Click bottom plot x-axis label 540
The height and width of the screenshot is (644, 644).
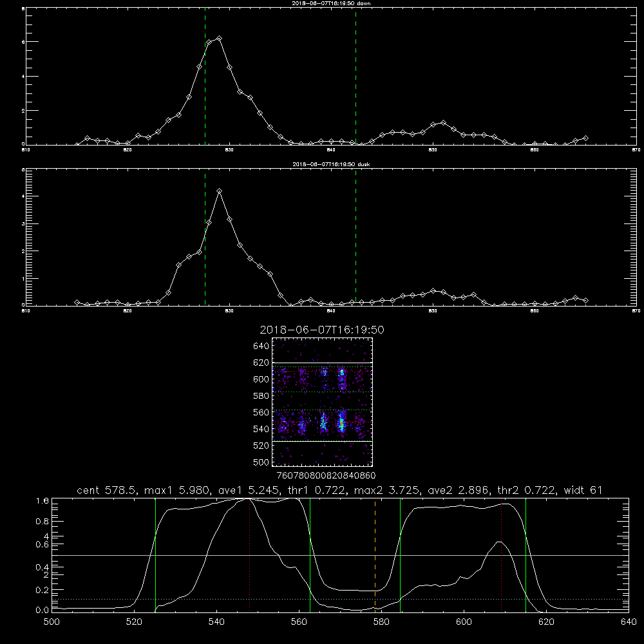pyautogui.click(x=216, y=622)
